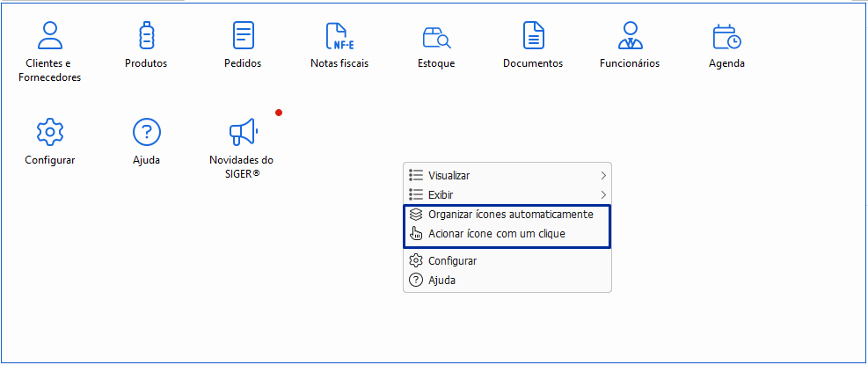Open the Documentos icon

coord(533,36)
